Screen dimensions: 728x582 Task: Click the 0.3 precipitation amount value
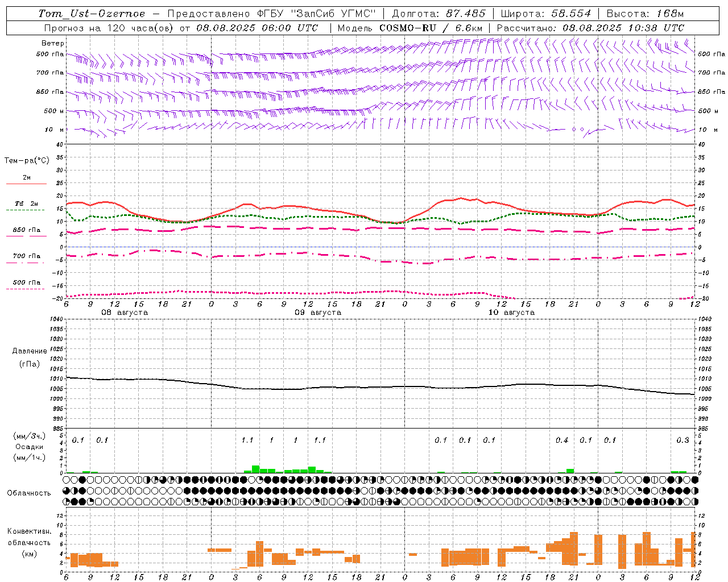(682, 440)
